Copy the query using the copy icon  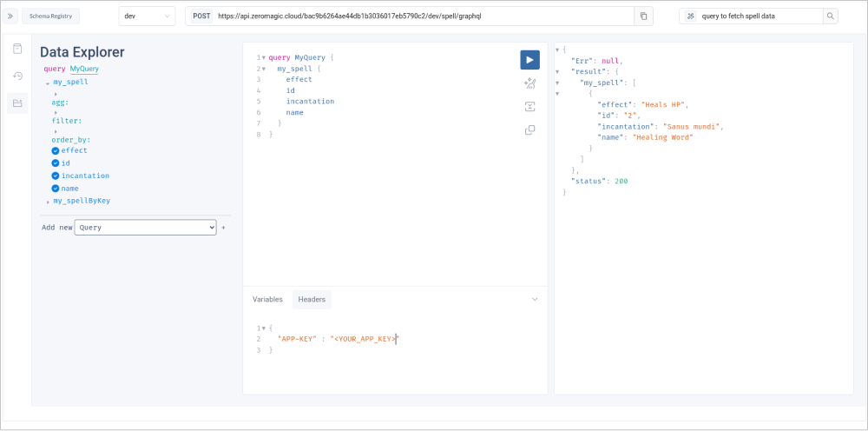pos(529,130)
